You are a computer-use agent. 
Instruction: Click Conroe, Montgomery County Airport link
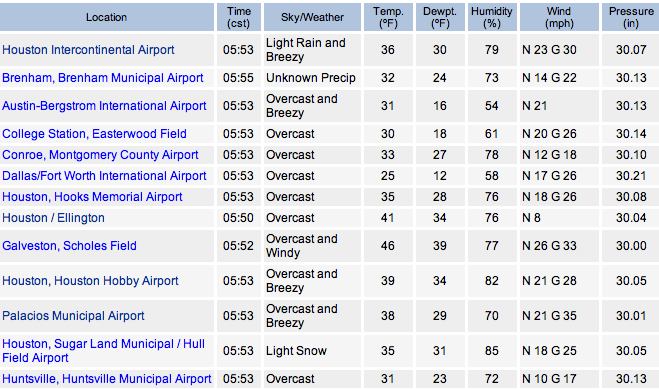100,155
